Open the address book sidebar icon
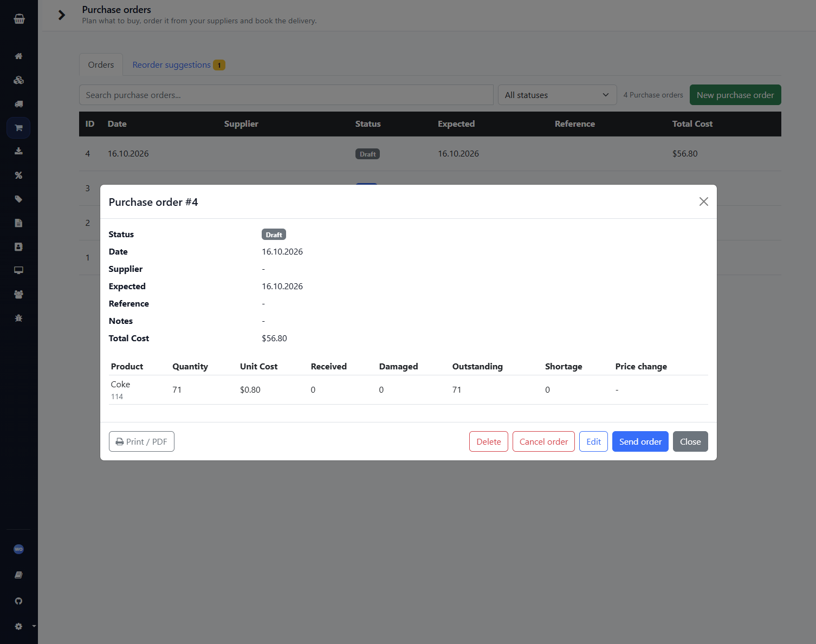The height and width of the screenshot is (644, 816). click(x=18, y=246)
